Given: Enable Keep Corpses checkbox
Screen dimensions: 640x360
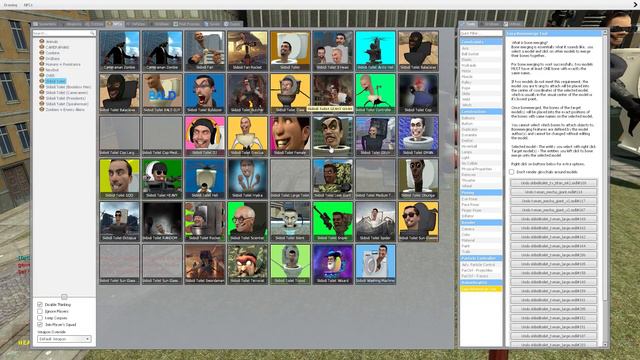Looking at the screenshot, I should coord(40,318).
